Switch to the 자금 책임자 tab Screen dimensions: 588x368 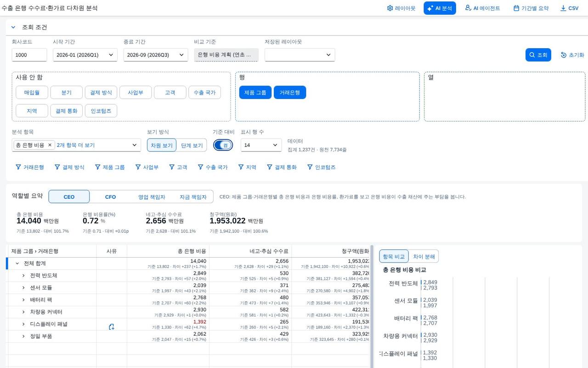click(192, 197)
